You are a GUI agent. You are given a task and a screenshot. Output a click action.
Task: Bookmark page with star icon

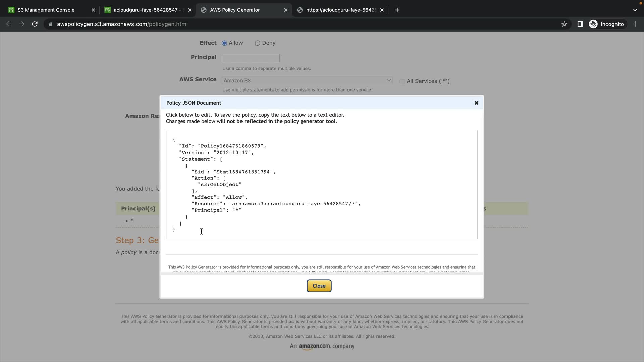564,24
